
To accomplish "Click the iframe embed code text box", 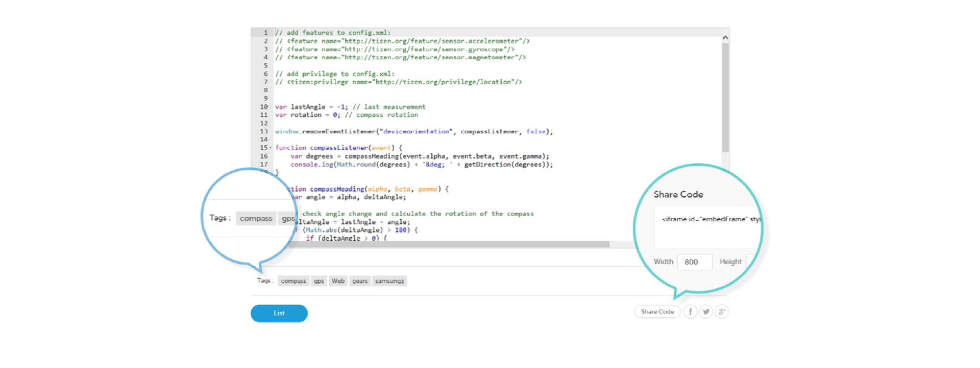I will click(x=707, y=227).
